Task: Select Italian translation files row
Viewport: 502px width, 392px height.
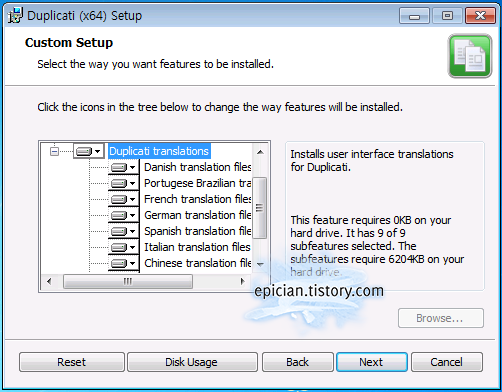Action: [x=197, y=247]
